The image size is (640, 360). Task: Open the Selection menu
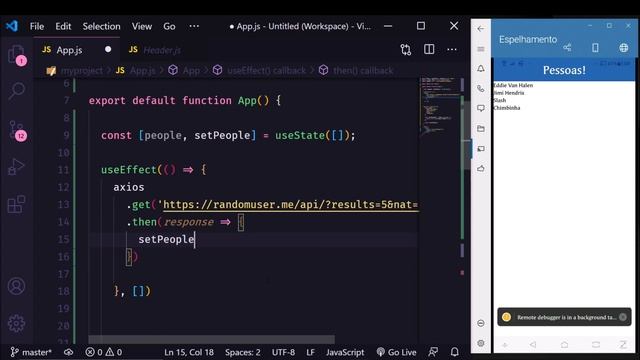point(101,26)
